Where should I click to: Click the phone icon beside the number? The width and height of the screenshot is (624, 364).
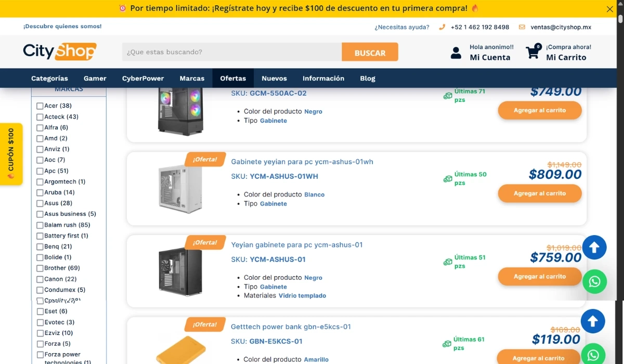pos(442,27)
